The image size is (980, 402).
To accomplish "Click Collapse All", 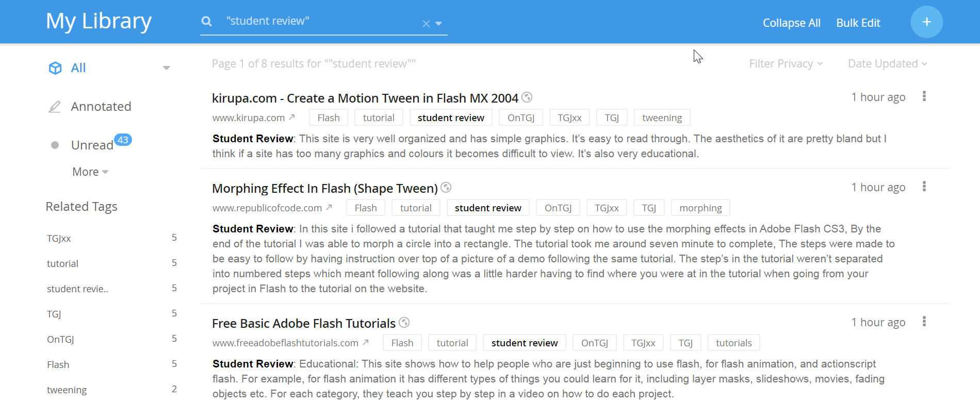I will click(x=791, y=23).
